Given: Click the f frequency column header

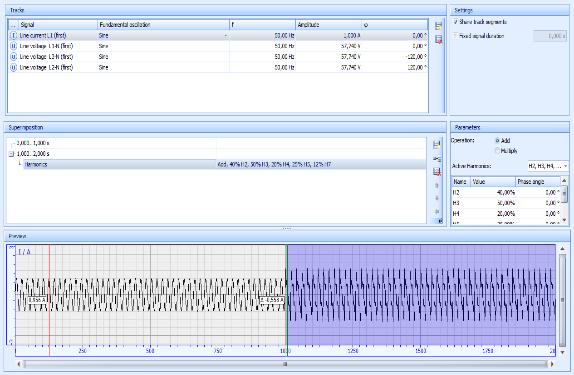Looking at the screenshot, I should click(262, 25).
